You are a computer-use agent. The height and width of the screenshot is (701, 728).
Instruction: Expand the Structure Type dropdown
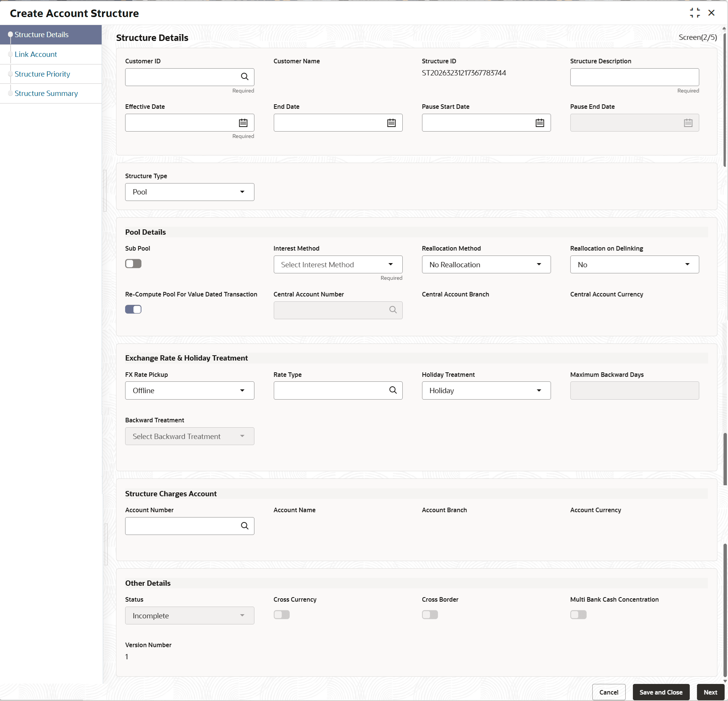(190, 192)
